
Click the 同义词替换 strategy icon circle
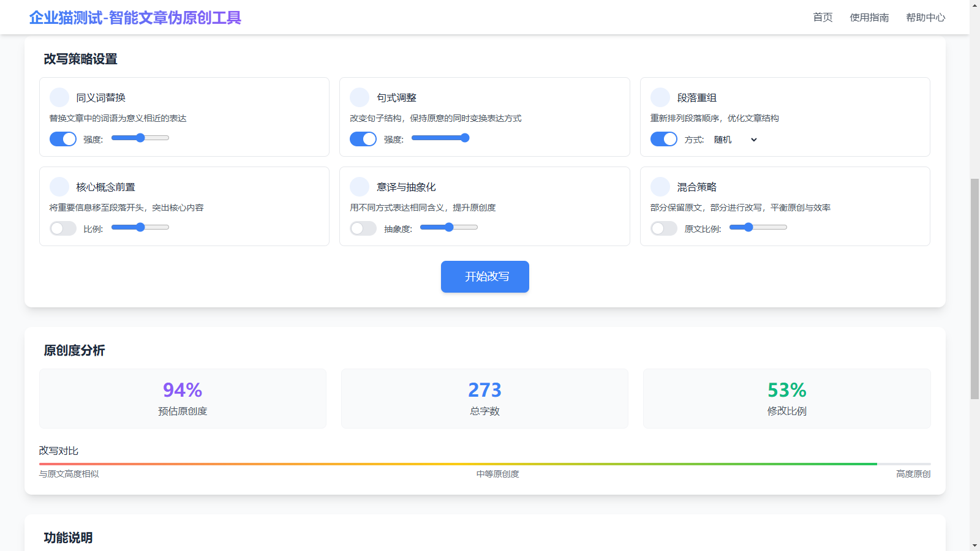[59, 97]
